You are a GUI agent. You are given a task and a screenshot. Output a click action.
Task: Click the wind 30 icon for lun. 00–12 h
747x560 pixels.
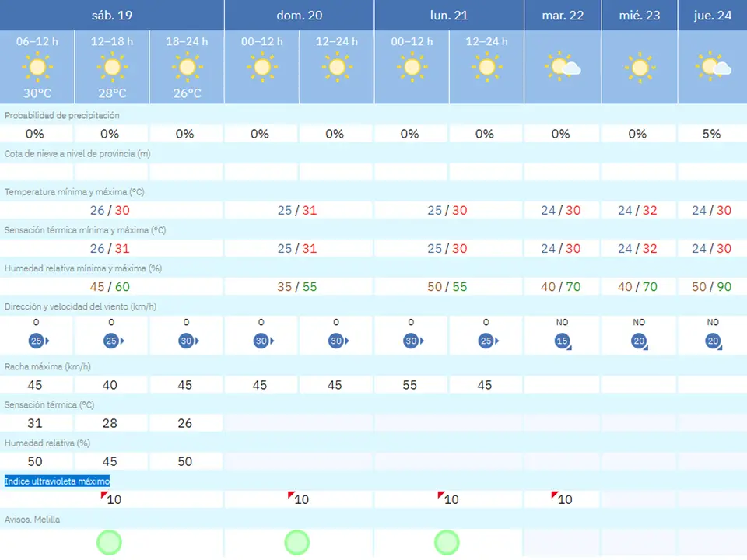(413, 341)
